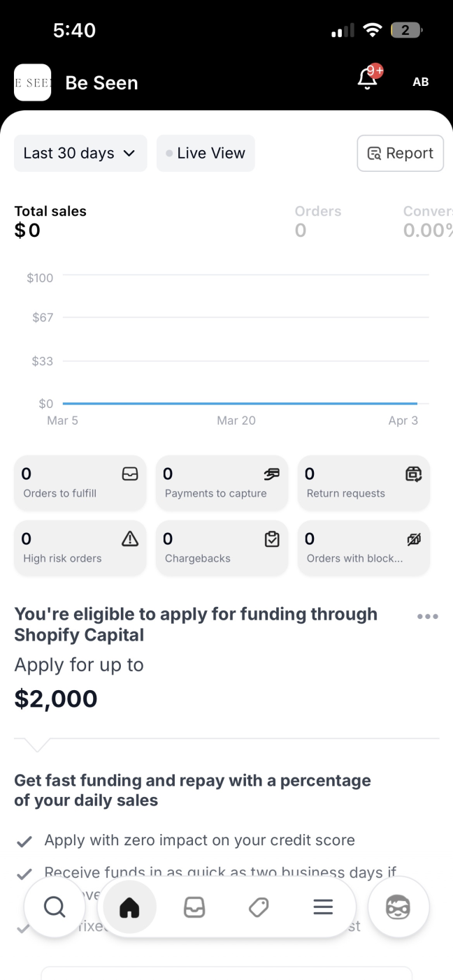This screenshot has width=453, height=980.
Task: Select the Total sales metric tab
Action: pos(50,221)
